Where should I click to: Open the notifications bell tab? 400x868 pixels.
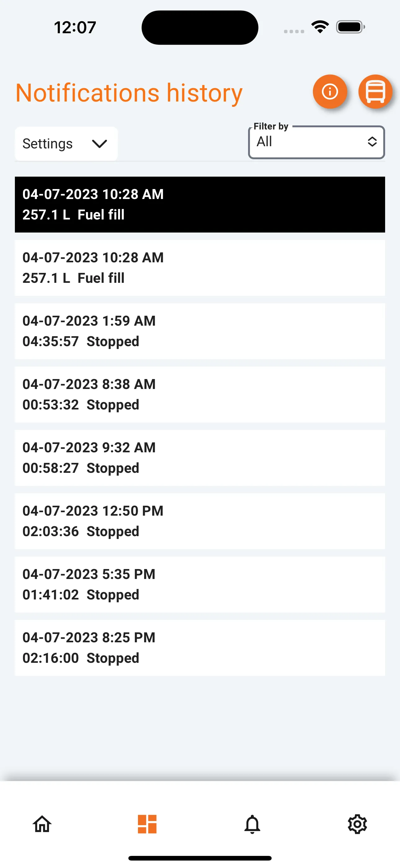click(x=252, y=824)
